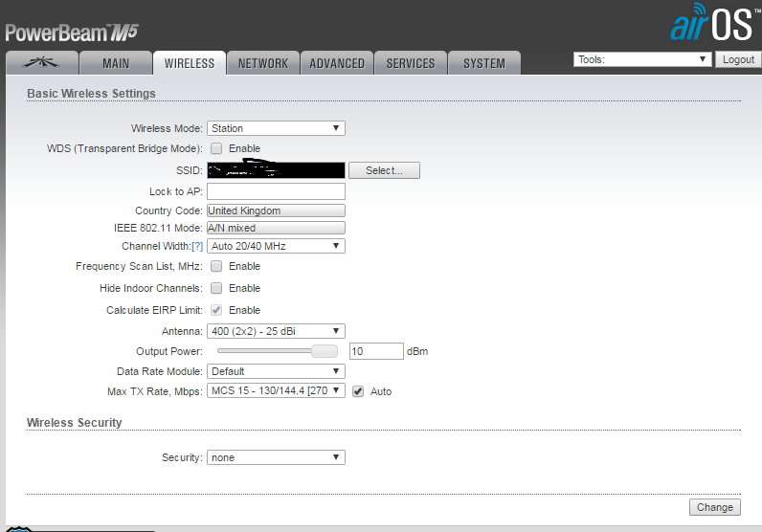This screenshot has width=762, height=532.
Task: Click the Country Code field
Action: [276, 211]
